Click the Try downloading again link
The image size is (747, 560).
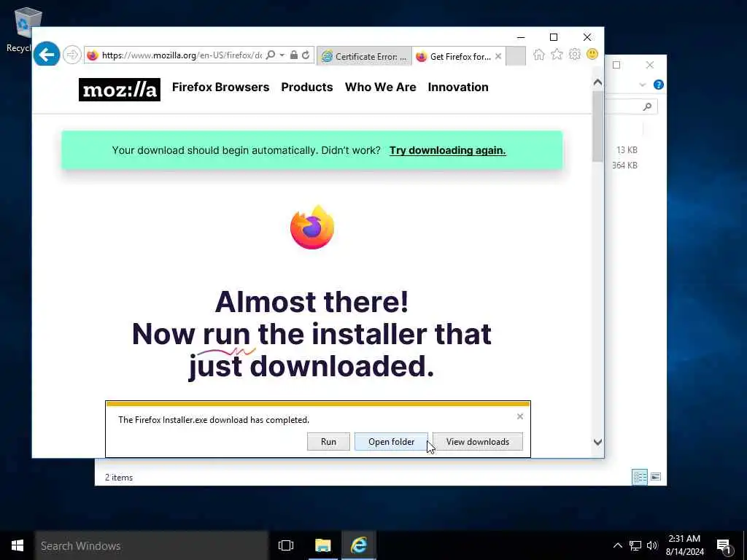tap(447, 150)
